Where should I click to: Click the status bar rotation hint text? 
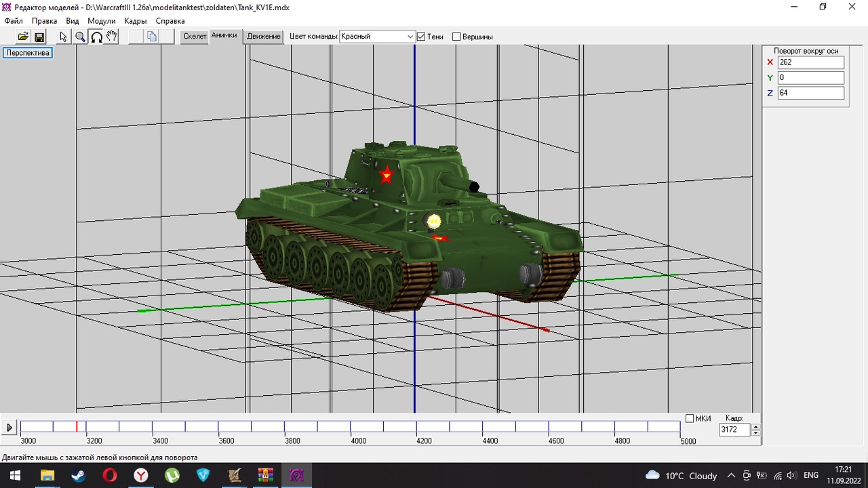(x=100, y=457)
